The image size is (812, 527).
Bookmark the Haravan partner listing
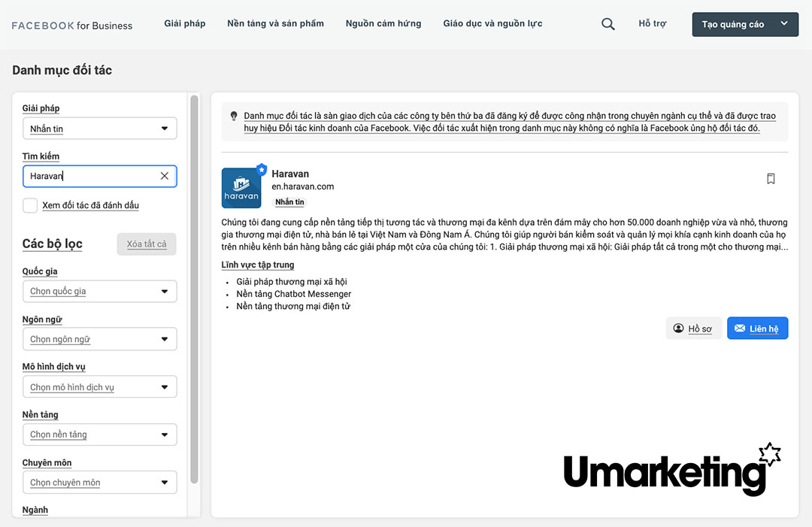click(771, 179)
